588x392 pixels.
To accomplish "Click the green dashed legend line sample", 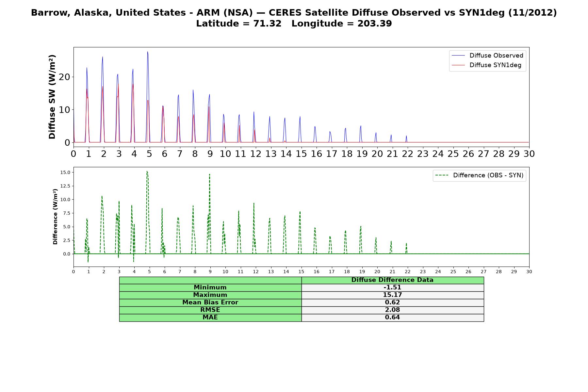I will coord(442,175).
